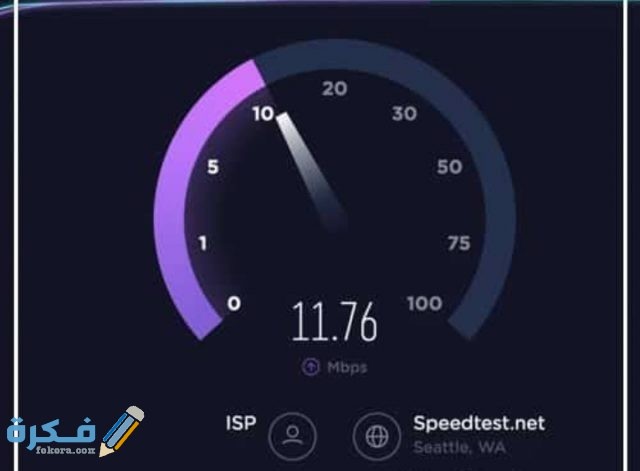This screenshot has width=640, height=471.
Task: Click the pencil logo icon
Action: tap(122, 431)
